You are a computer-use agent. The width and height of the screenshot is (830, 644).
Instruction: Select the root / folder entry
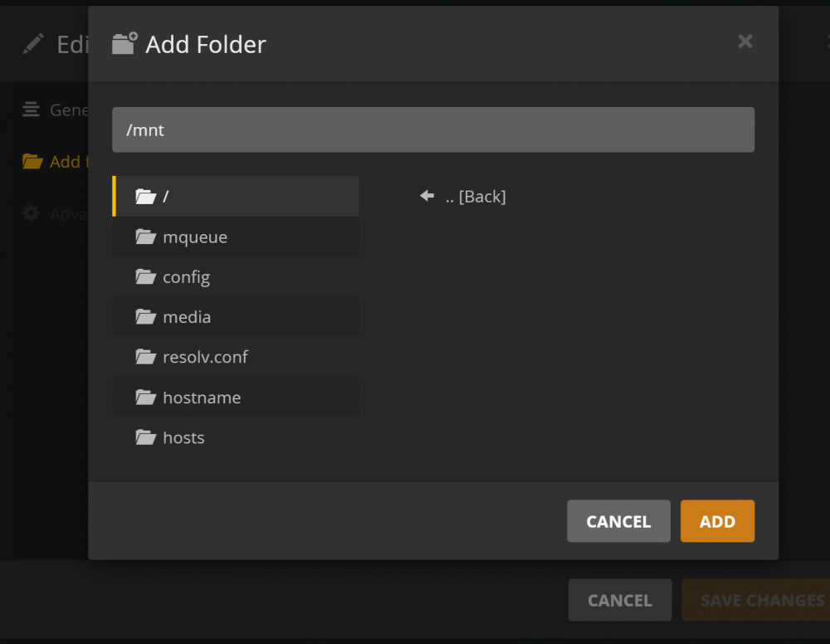pos(236,197)
